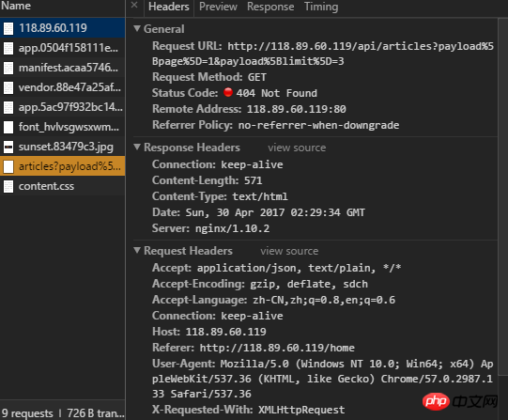Click the content.css file icon
Image resolution: width=508 pixels, height=420 pixels.
click(8, 187)
